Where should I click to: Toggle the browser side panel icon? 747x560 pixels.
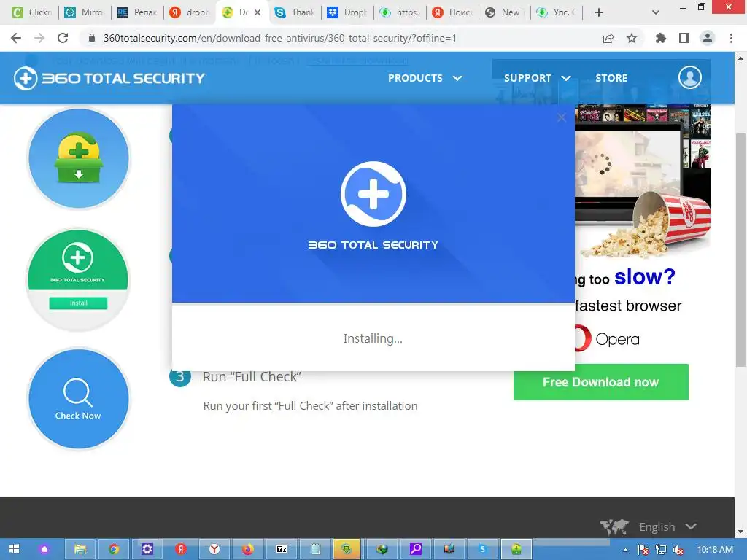684,38
